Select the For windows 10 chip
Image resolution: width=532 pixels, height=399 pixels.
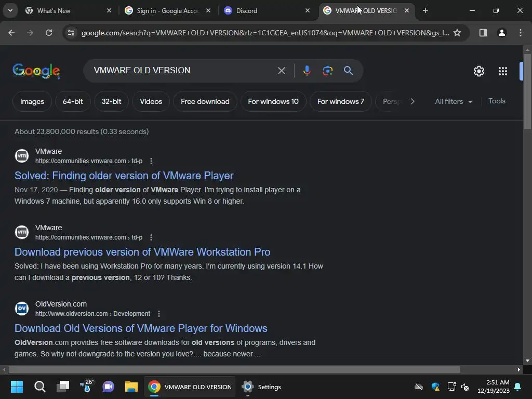point(273,101)
